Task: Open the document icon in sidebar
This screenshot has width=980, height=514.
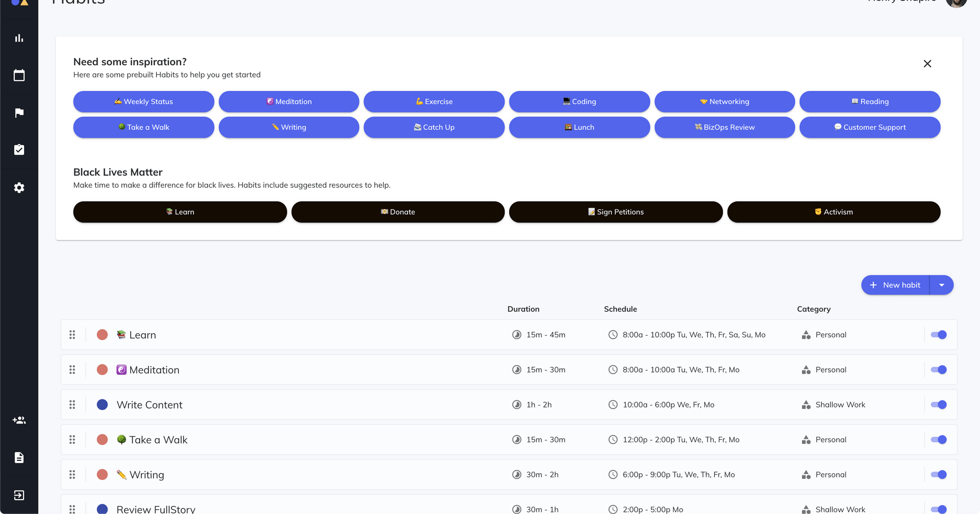Action: (x=19, y=458)
